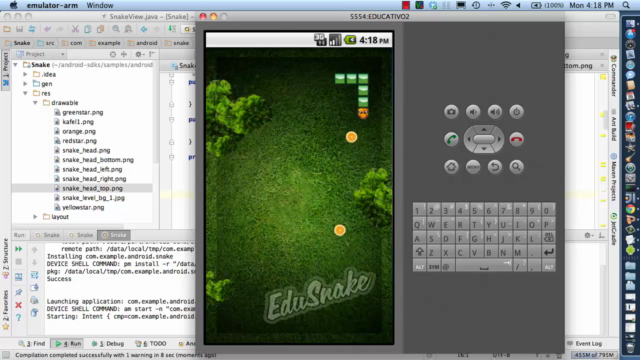Click the D-pad right arrow
The image size is (640, 360).
[x=499, y=139]
